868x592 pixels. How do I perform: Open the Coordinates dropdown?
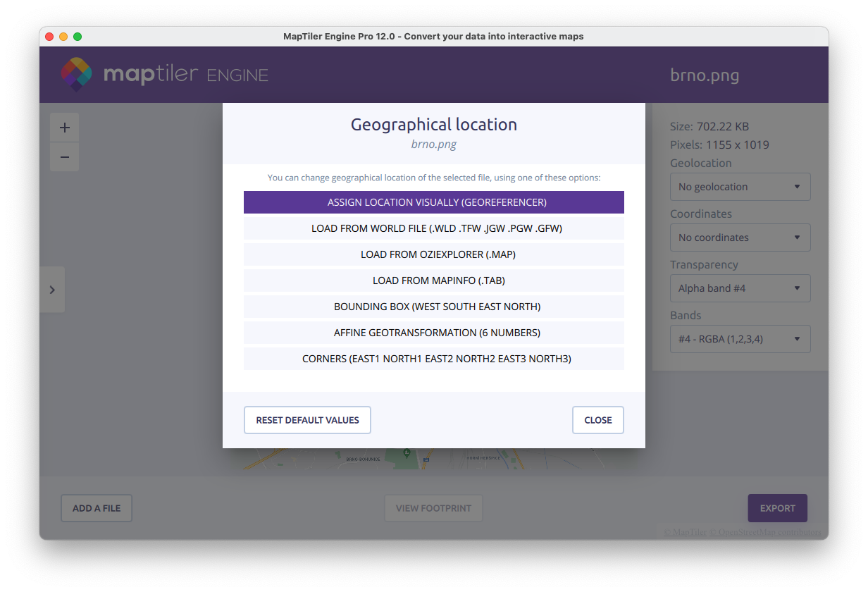coord(740,238)
